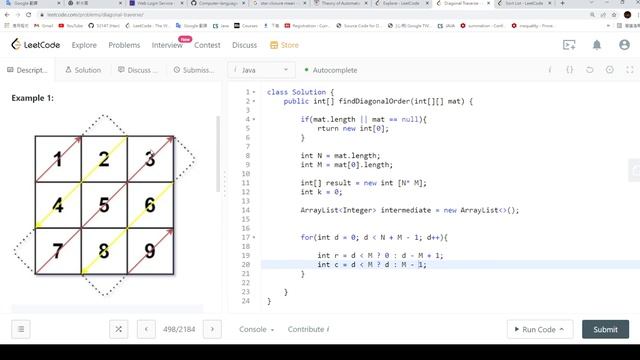This screenshot has width=640, height=360.
Task: Click the description panel scrollbar
Action: pyautogui.click(x=218, y=154)
